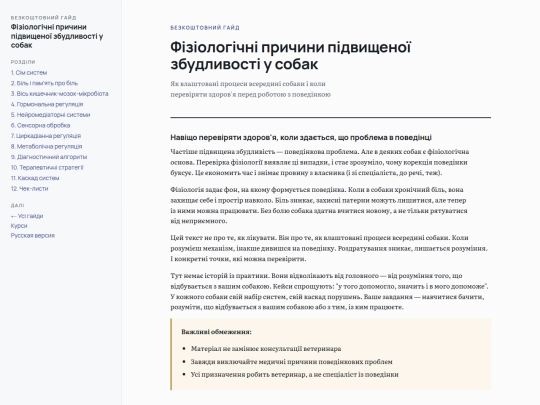The width and height of the screenshot is (540, 405).
Task: Click the ДАЛІ sidebar heading
Action: pyautogui.click(x=18, y=206)
